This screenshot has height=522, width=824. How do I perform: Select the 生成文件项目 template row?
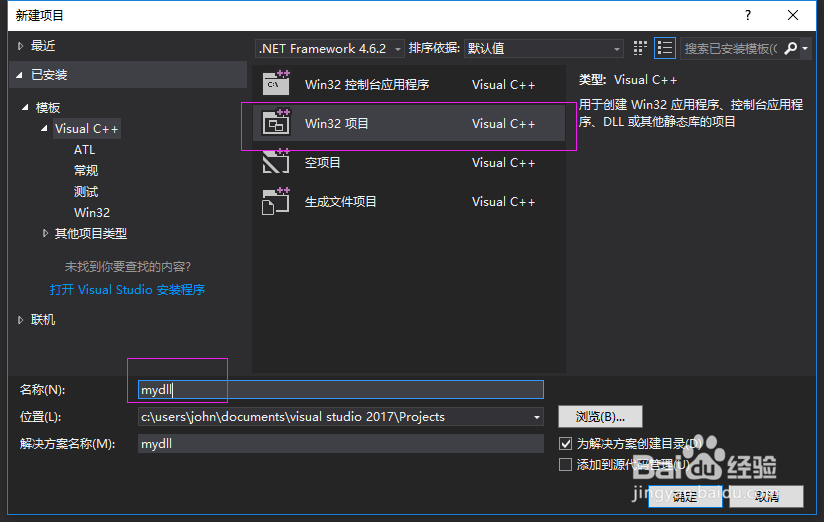click(x=409, y=201)
